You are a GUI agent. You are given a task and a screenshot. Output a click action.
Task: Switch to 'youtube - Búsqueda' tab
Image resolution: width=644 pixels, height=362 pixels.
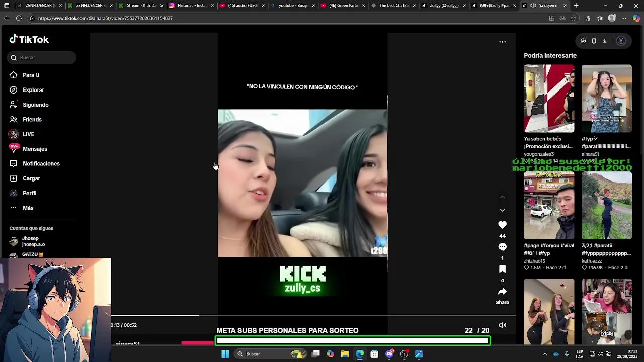pos(293,6)
